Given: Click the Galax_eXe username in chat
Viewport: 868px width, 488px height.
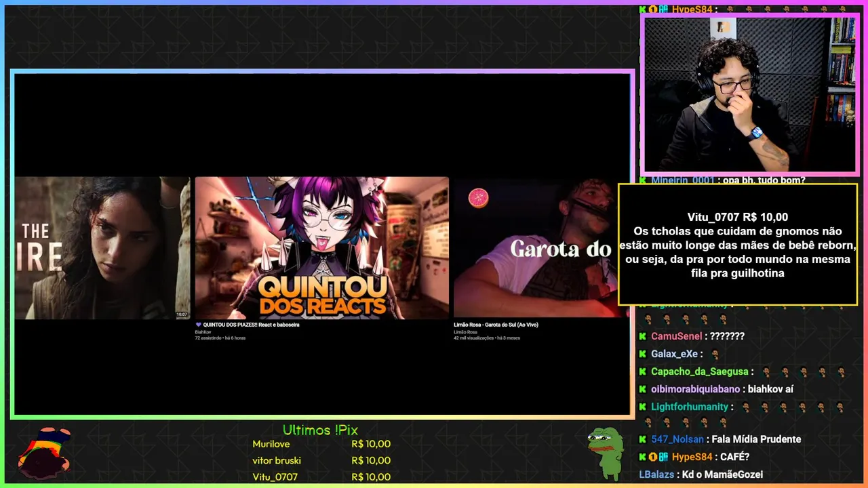Looking at the screenshot, I should click(x=674, y=354).
